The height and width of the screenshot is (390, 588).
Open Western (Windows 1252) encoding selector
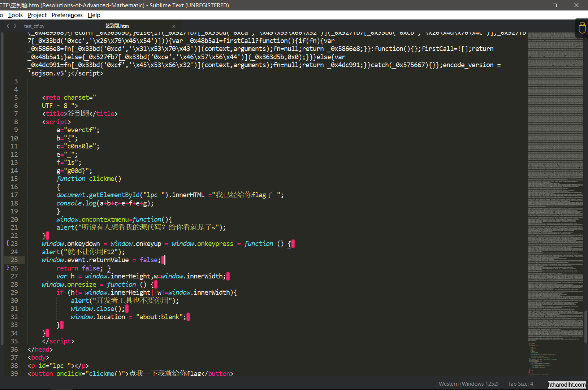(468, 384)
